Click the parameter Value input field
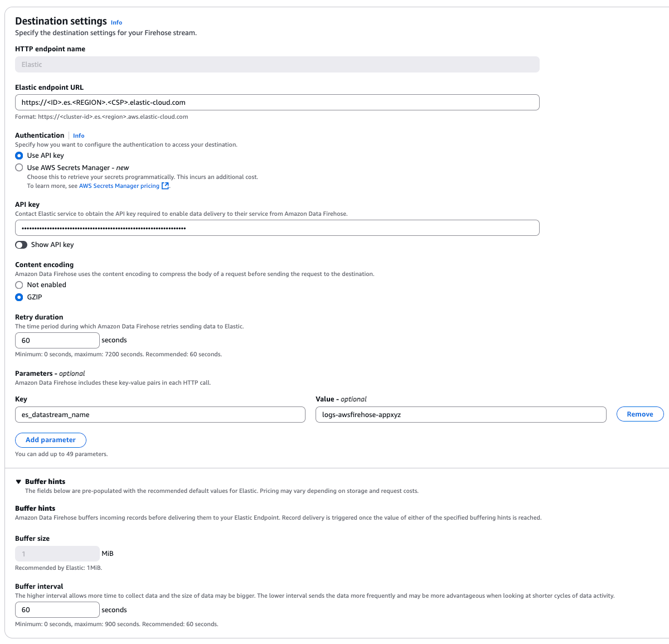 (460, 415)
